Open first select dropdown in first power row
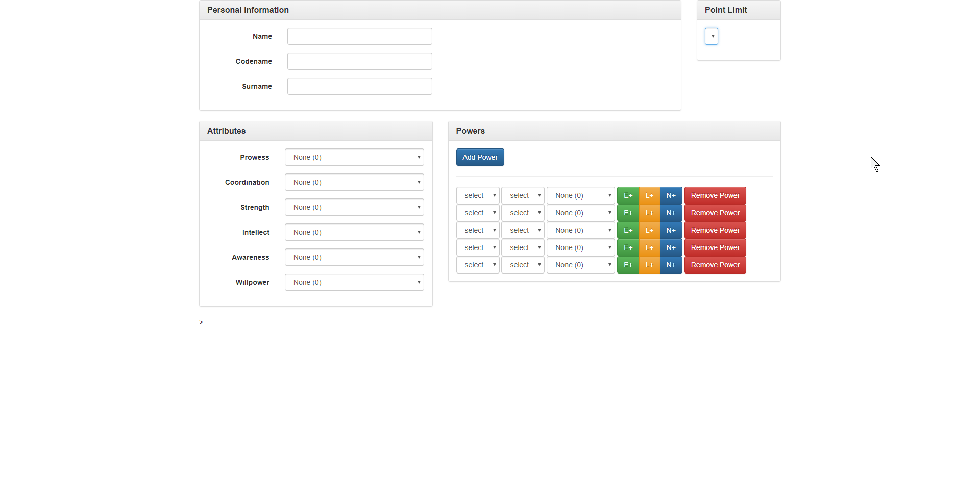This screenshot has height=497, width=980. [478, 195]
